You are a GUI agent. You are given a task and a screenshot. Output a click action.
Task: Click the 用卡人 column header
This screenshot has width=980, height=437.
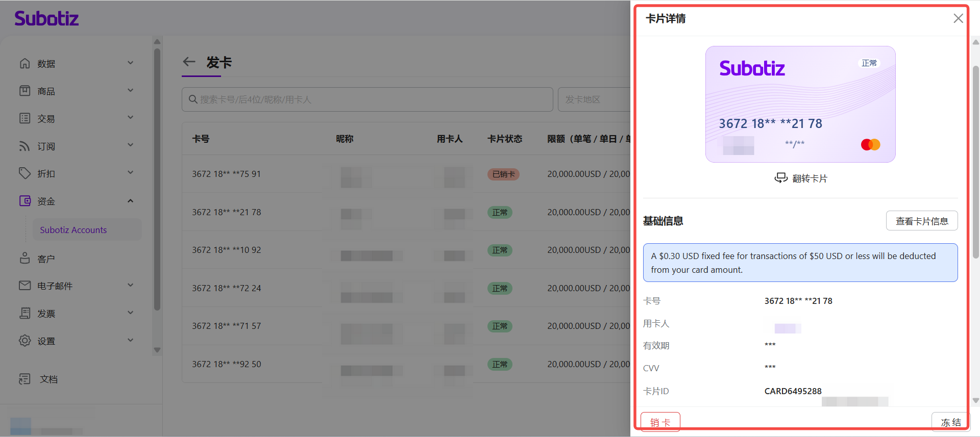pyautogui.click(x=450, y=139)
